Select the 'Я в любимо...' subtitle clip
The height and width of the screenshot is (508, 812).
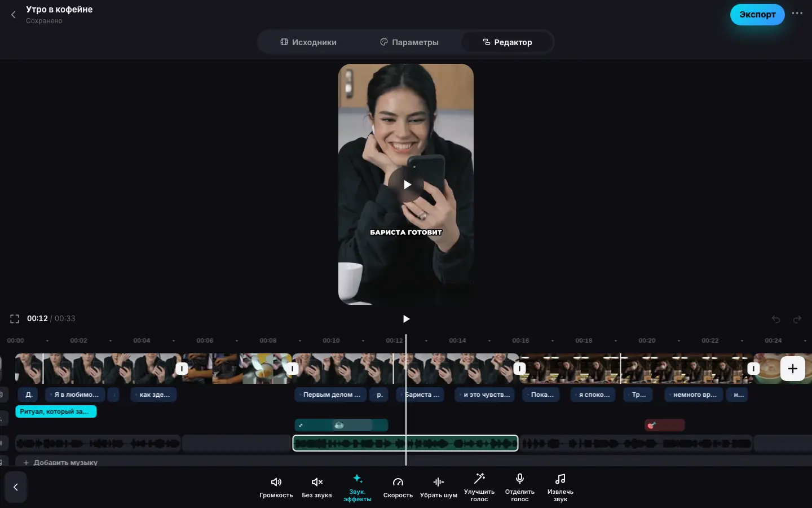coord(76,395)
